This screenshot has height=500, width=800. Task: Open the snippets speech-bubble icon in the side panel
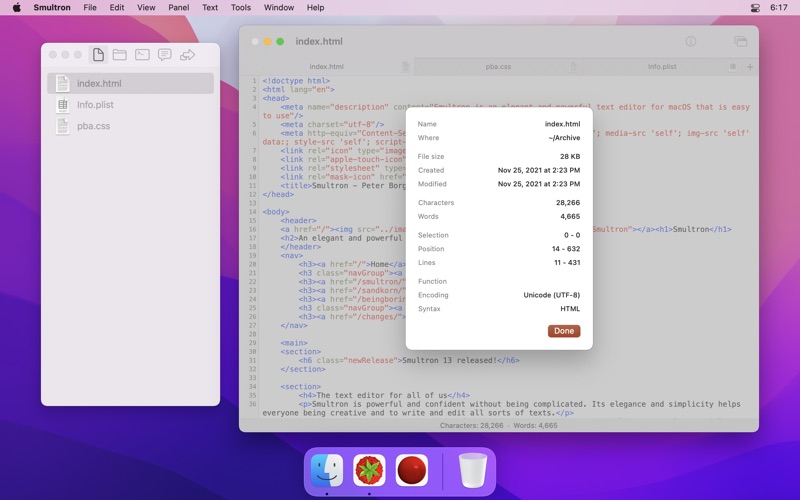[x=164, y=55]
